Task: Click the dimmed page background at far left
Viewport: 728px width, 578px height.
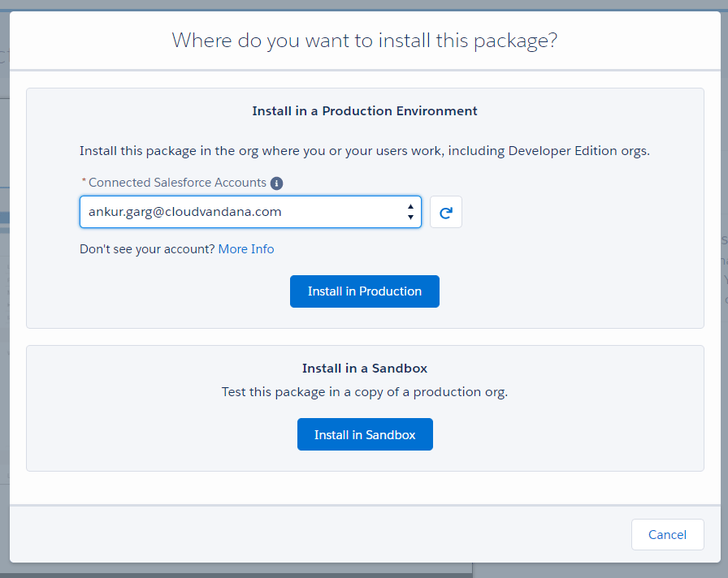Action: 5,278
